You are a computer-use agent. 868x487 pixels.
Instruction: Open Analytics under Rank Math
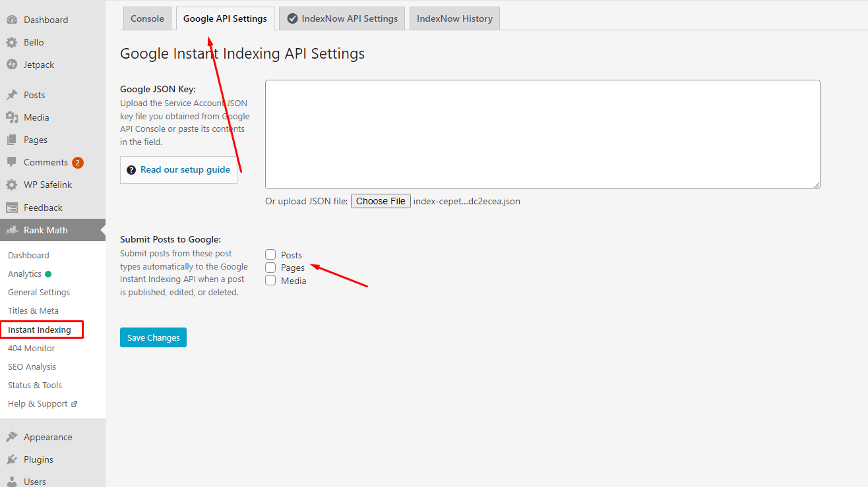click(24, 274)
